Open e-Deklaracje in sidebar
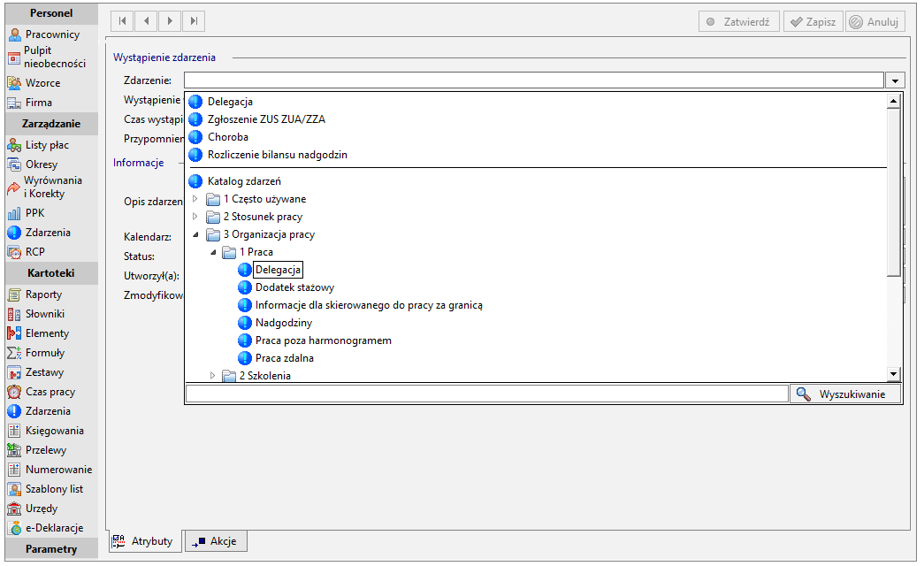 pos(52,528)
